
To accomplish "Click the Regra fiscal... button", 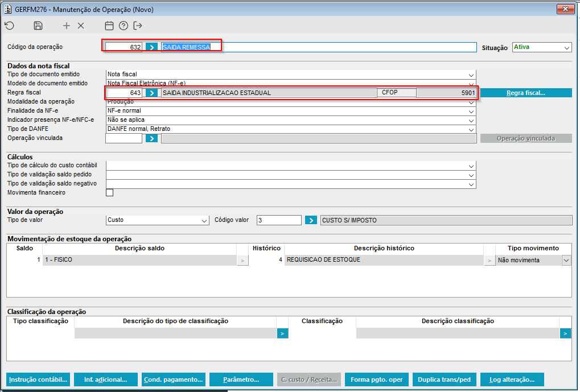I will (x=526, y=93).
